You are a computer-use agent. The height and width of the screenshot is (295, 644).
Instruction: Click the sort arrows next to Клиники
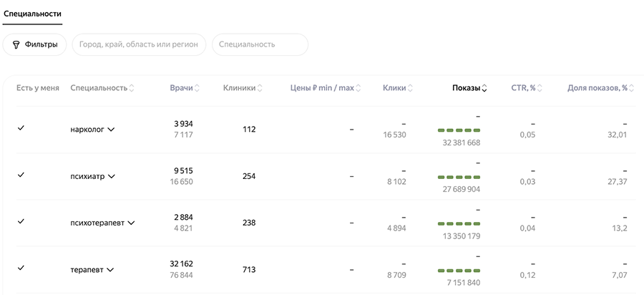click(259, 88)
